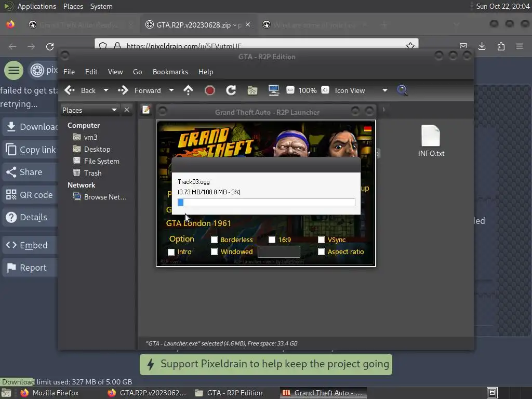Screen dimensions: 532x399
Task: Click the Forward arrow in file manager
Action: 123,90
